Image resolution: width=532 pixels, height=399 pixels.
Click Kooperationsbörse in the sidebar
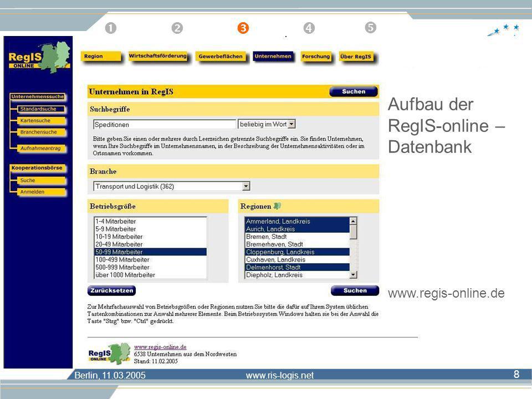point(38,168)
